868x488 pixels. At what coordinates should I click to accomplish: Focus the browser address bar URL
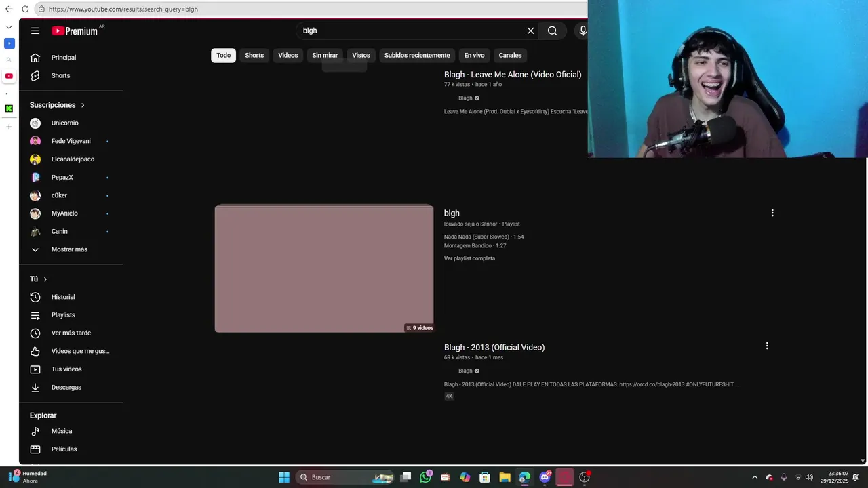pyautogui.click(x=123, y=9)
